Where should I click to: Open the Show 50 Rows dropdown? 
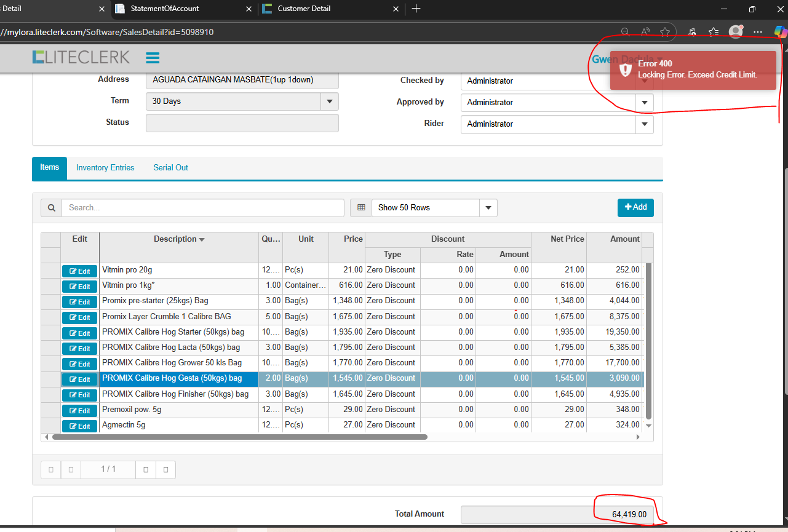488,208
